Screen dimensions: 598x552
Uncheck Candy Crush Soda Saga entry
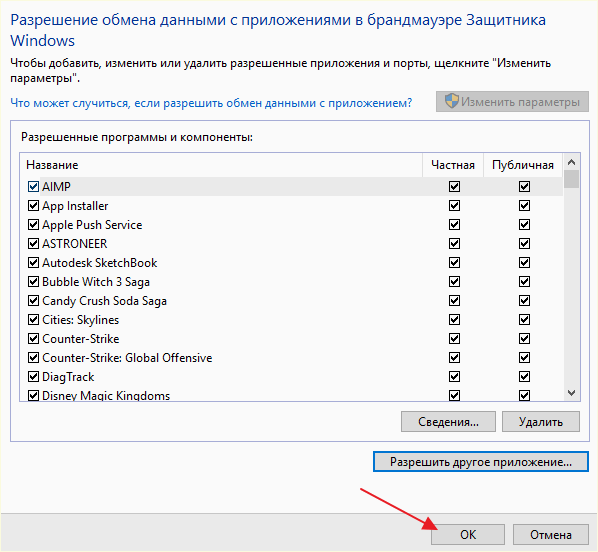(33, 301)
